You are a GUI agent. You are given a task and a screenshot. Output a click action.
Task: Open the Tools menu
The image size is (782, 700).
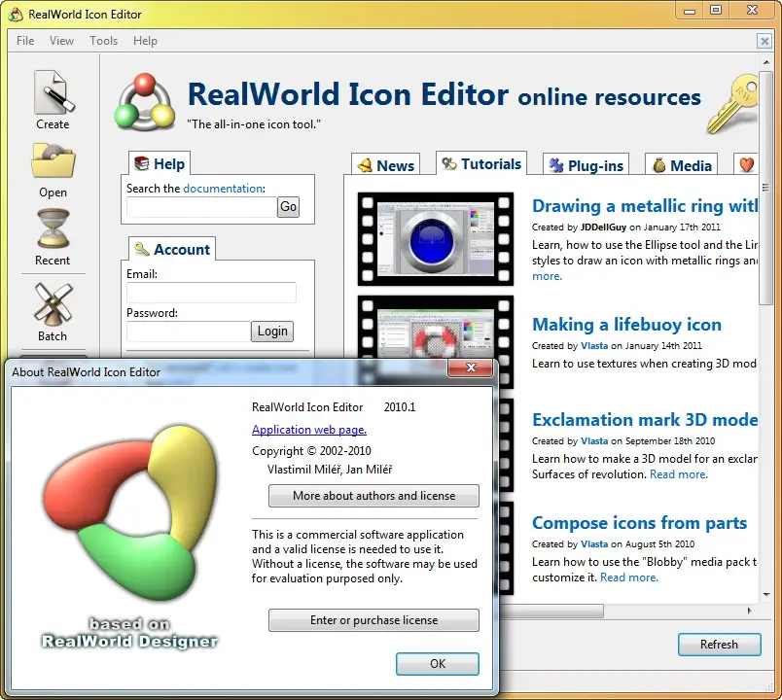(103, 41)
